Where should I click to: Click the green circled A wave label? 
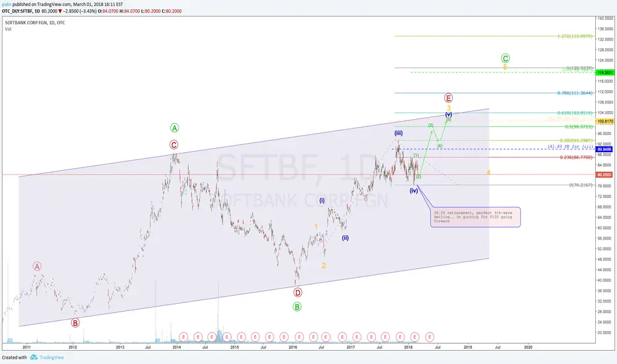[x=174, y=128]
